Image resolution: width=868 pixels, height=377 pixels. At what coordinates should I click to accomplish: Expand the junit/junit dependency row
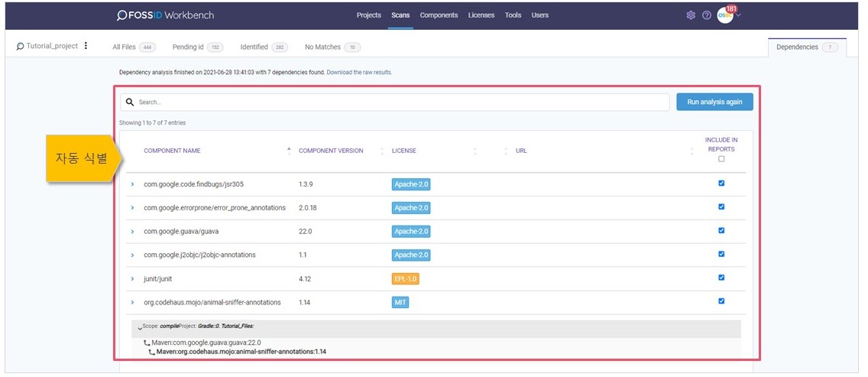132,279
